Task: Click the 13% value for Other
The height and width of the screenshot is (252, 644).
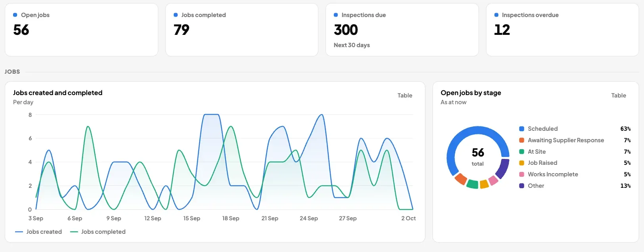Action: pos(625,186)
